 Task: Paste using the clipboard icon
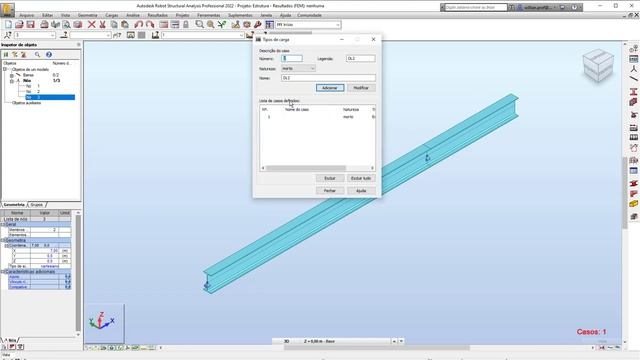pos(125,24)
